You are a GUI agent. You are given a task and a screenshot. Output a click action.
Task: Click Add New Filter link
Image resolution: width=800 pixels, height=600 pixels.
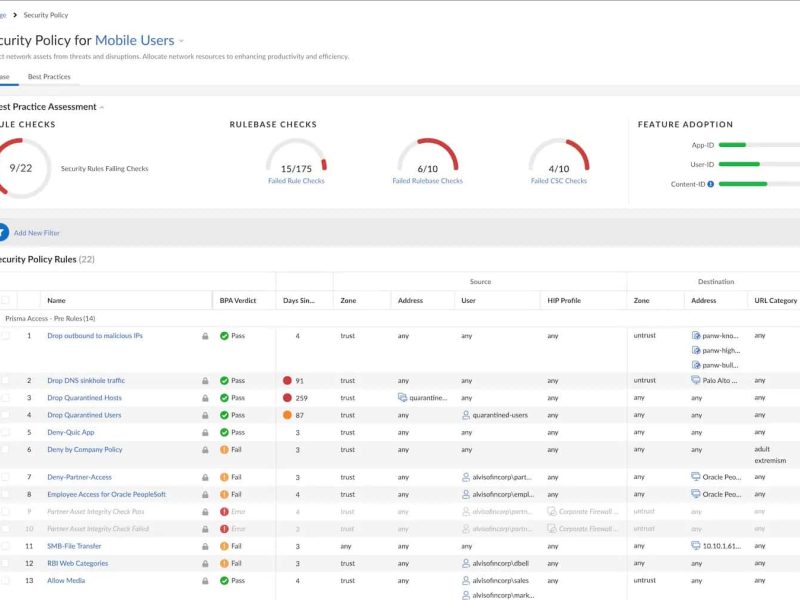37,233
